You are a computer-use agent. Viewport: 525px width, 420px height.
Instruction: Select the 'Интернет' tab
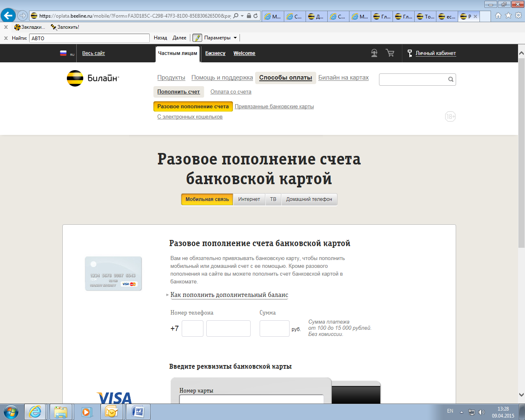pos(249,199)
